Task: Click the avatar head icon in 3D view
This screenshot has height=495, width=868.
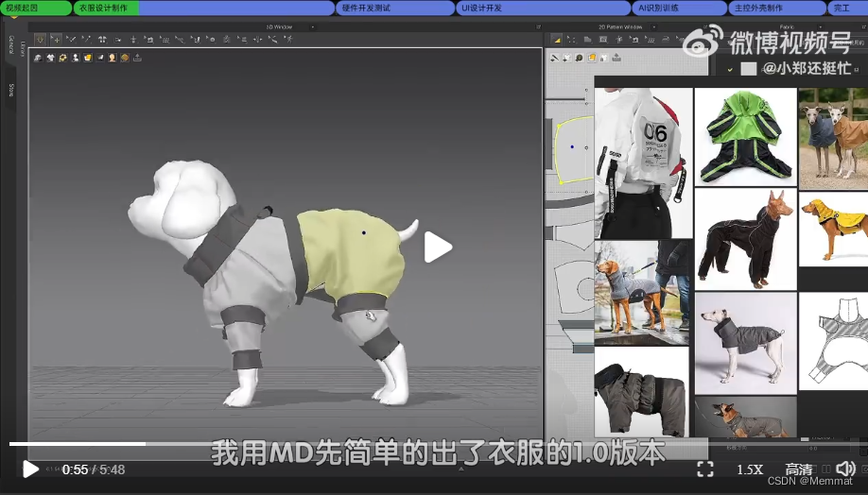Action: coord(113,58)
